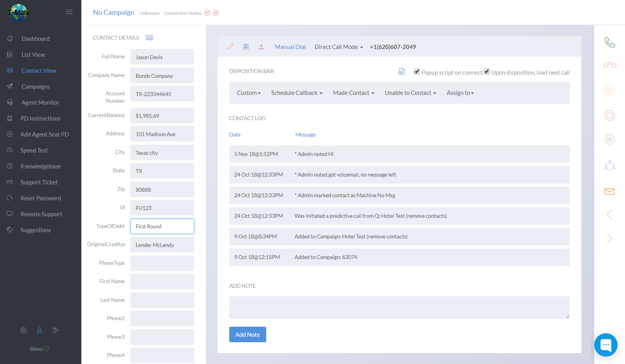Image resolution: width=625 pixels, height=364 pixels.
Task: Click the green phone call icon
Action: (609, 42)
